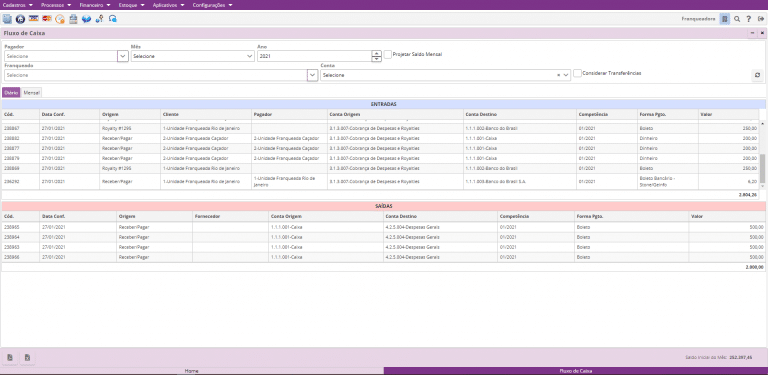Screen dimensions: 768x375
Task: Click scrollbar up arrow in Entradas table
Action: 762,123
